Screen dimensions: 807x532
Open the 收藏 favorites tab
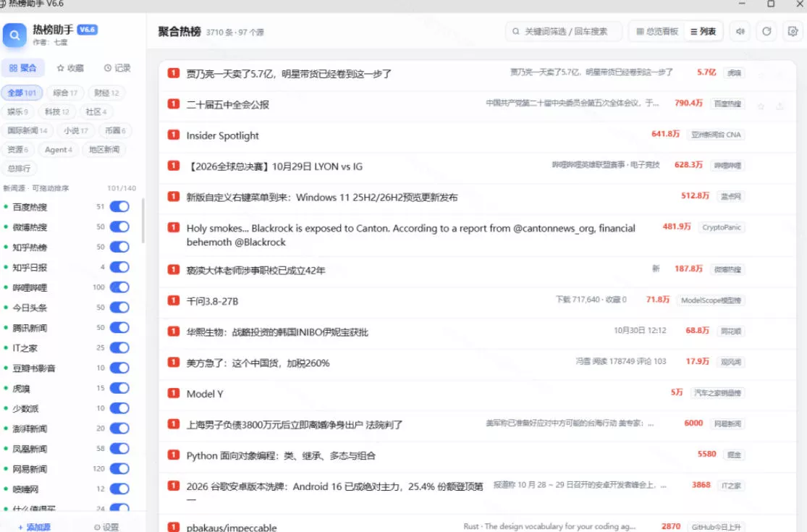click(x=70, y=68)
